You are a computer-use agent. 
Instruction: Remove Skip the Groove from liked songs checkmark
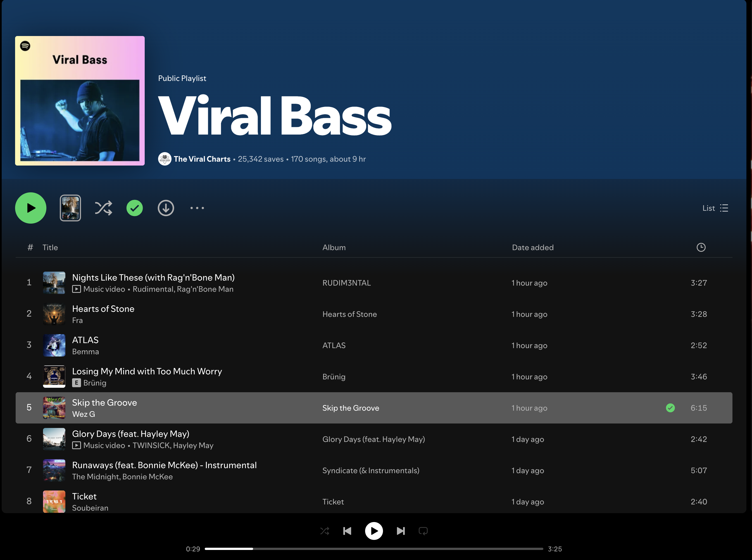(670, 408)
